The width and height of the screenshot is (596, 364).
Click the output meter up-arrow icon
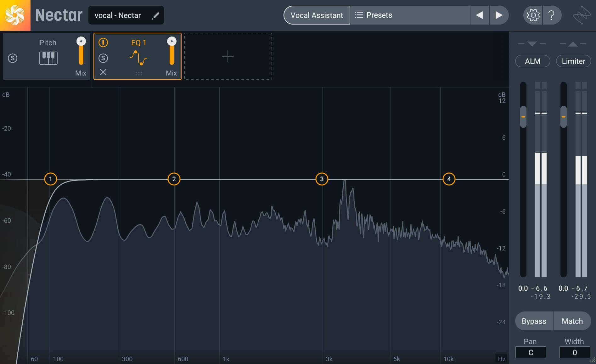pos(573,44)
